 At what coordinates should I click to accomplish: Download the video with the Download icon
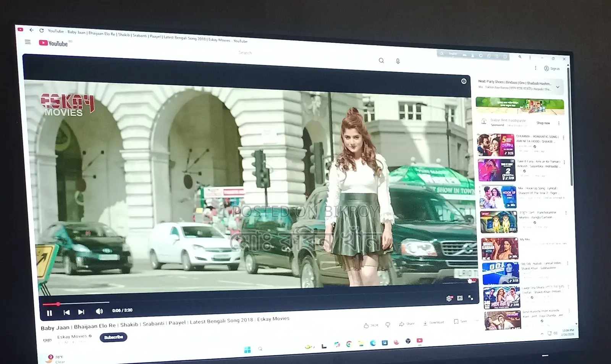425,323
